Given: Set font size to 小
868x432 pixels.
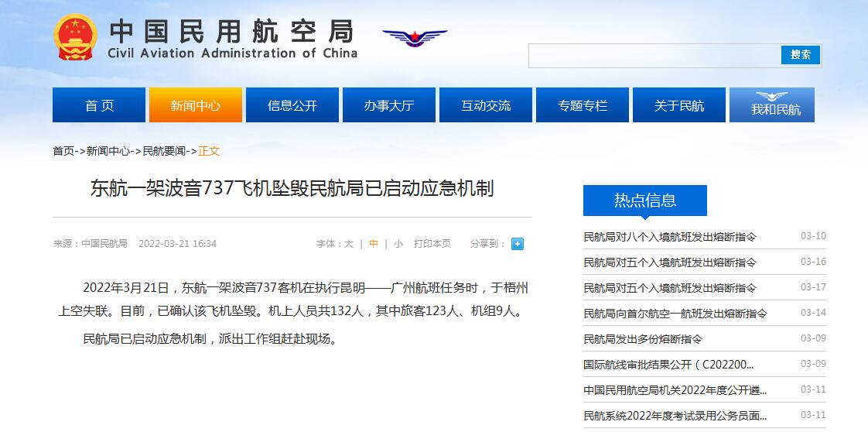Looking at the screenshot, I should 398,244.
